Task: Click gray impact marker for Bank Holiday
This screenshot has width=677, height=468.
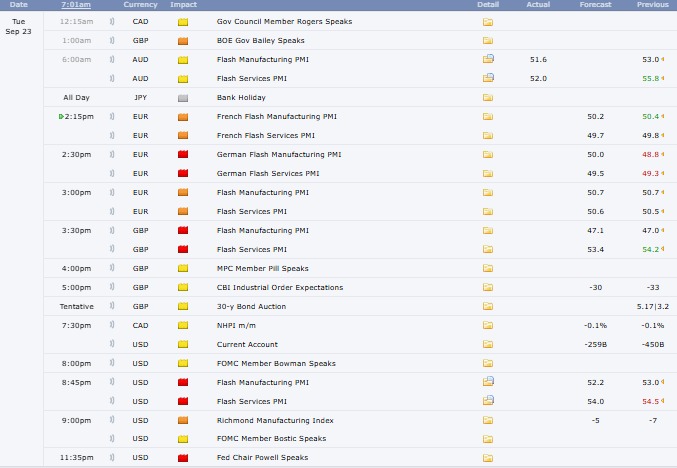Action: point(182,98)
